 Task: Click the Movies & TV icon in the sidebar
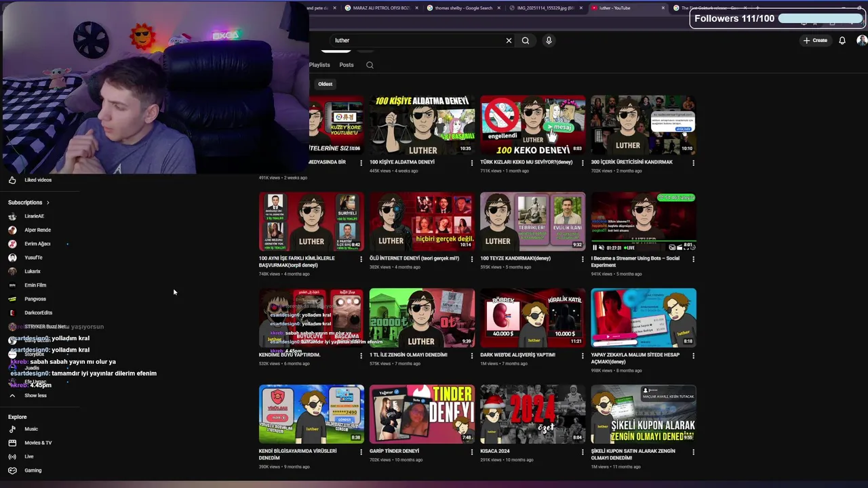[x=12, y=443]
